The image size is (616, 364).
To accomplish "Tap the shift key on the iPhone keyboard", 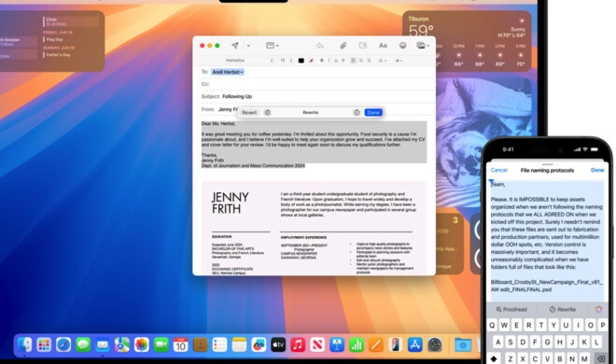I will coord(494,358).
